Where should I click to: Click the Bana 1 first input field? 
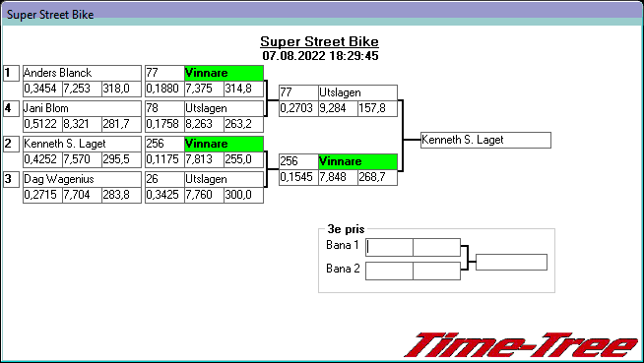tap(389, 247)
